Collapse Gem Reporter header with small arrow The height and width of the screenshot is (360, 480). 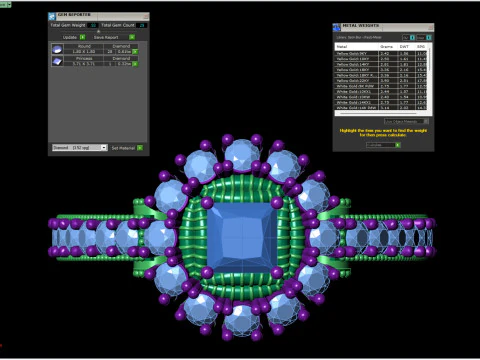coord(98,31)
